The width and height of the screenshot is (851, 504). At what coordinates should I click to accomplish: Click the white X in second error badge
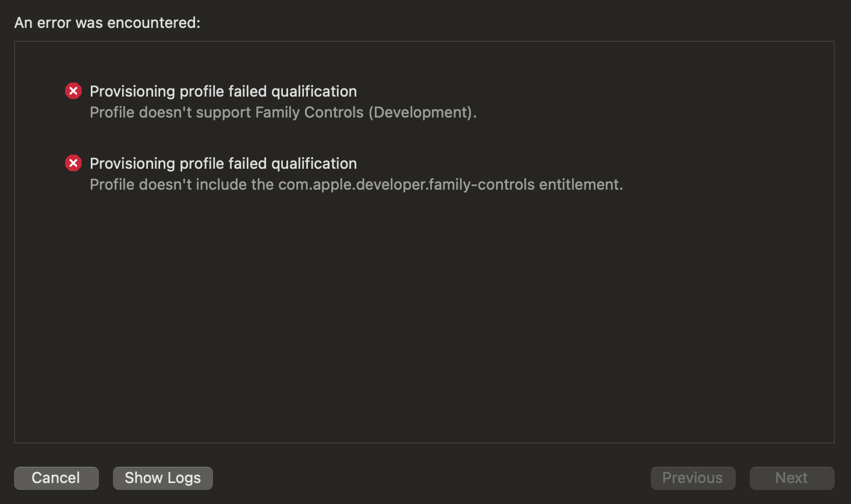click(x=73, y=164)
